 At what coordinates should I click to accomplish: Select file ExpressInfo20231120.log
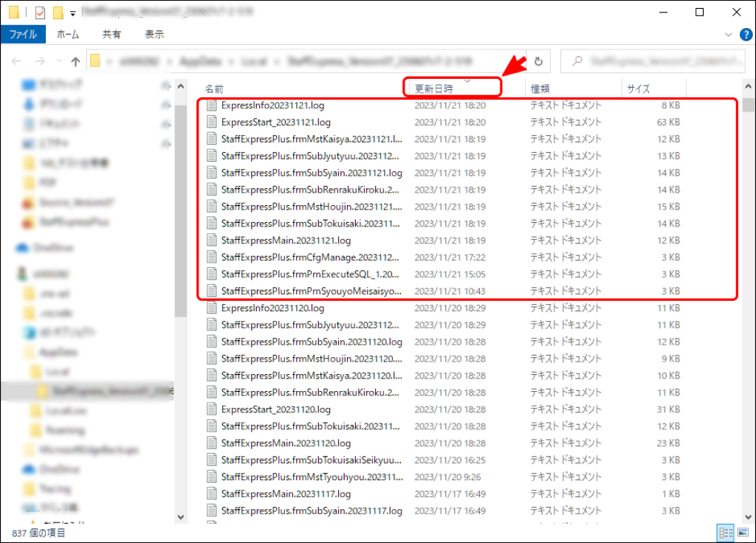[x=272, y=308]
